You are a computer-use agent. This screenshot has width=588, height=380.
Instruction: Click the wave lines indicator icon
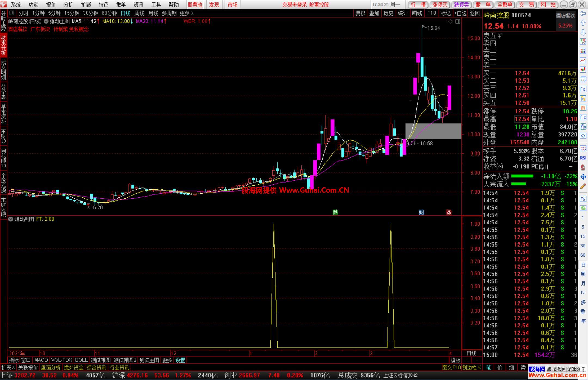click(583, 148)
